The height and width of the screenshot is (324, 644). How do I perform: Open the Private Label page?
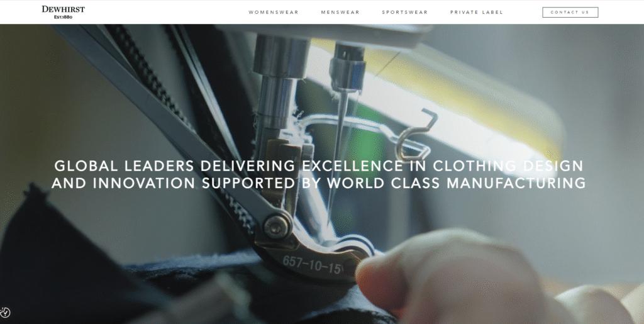477,13
